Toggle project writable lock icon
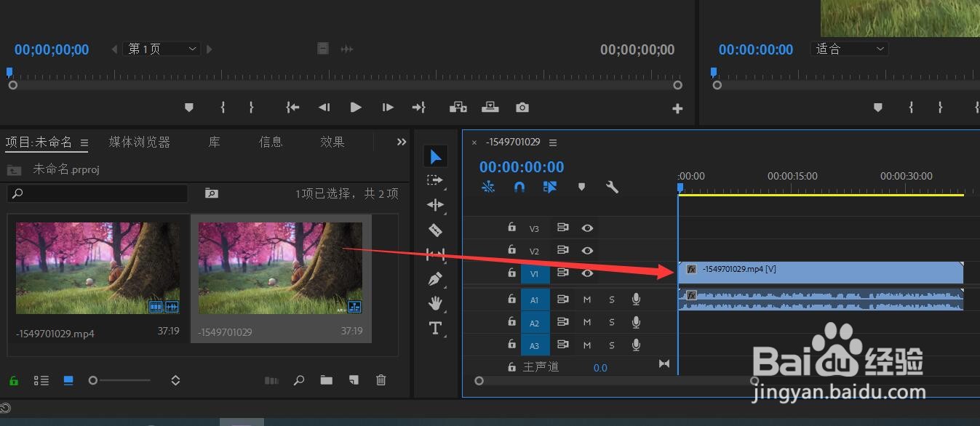 pyautogui.click(x=14, y=380)
